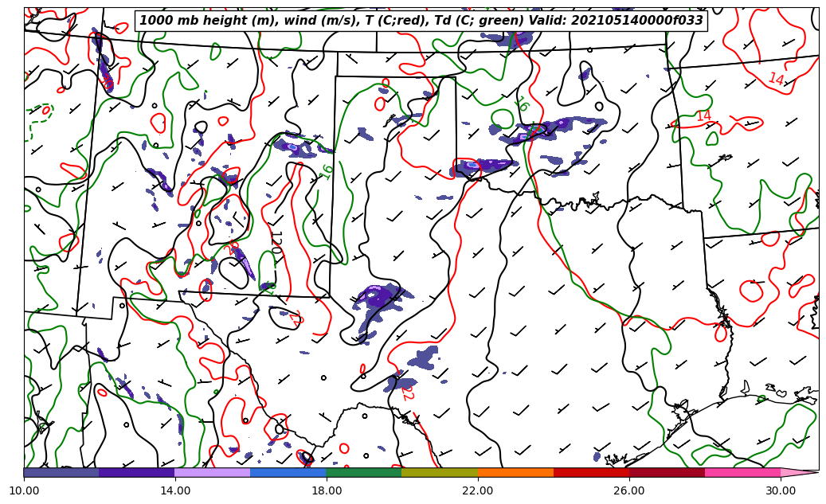Click the bright red 24–26 colorbar segment
This screenshot has height=504, width=826.
591,472
